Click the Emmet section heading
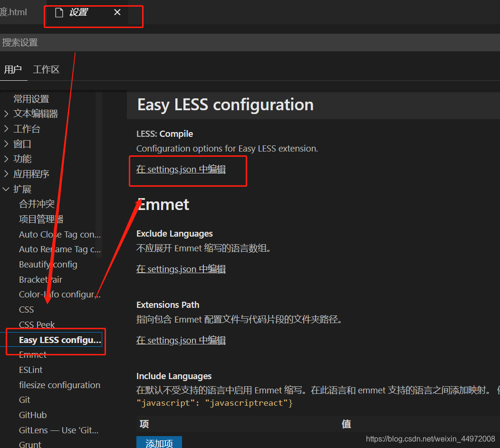 click(x=163, y=205)
